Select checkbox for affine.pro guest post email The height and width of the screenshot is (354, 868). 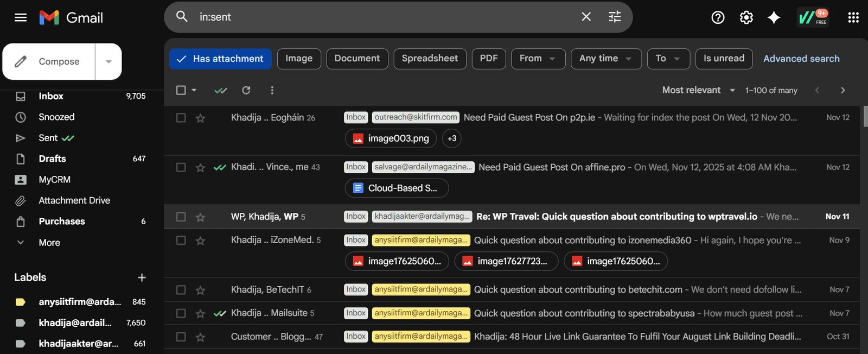click(x=181, y=167)
